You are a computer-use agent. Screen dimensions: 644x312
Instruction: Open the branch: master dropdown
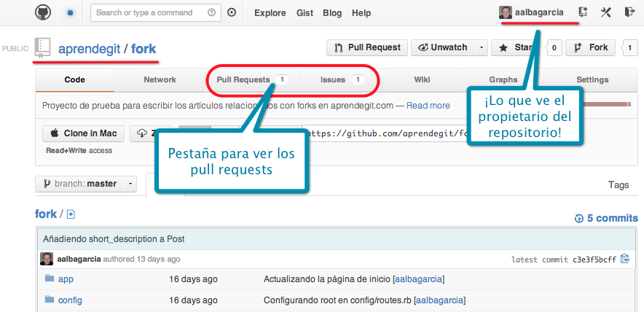click(85, 184)
